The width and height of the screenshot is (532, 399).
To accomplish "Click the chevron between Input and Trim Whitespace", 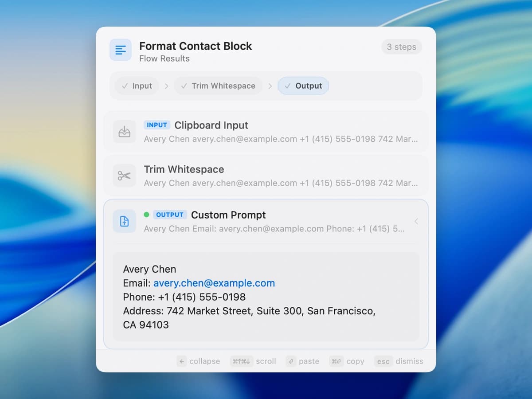I will coord(166,86).
